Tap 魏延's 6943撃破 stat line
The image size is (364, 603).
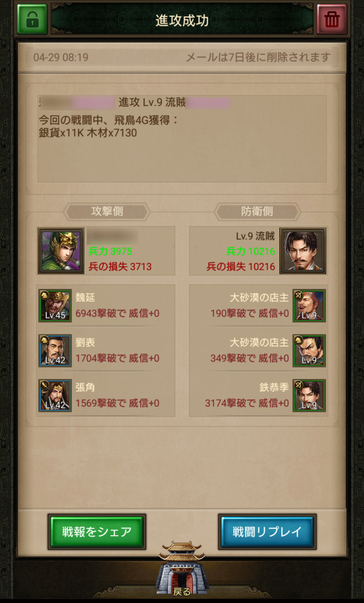click(x=117, y=313)
